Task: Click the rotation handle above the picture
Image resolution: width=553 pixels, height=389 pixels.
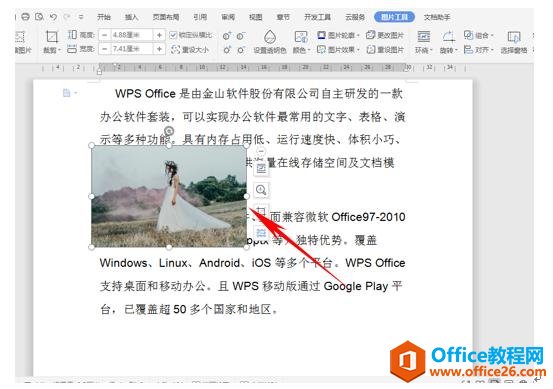Action: (169, 131)
